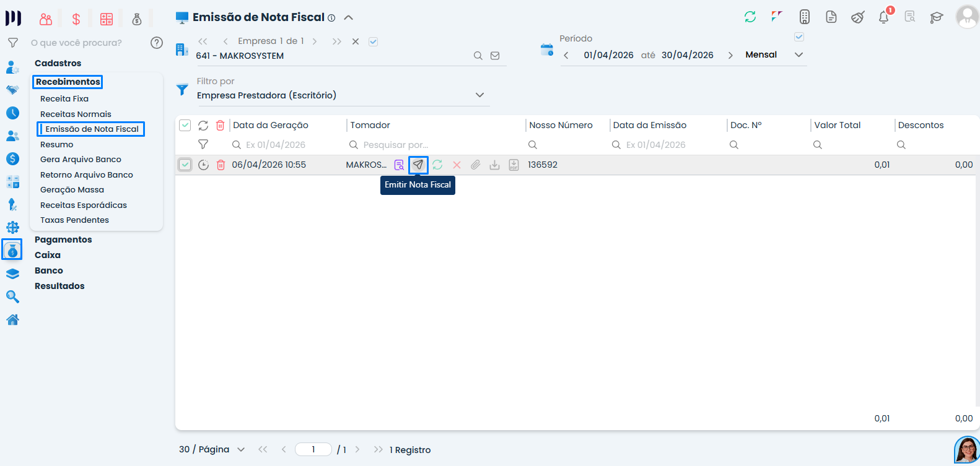Go to the next period with the right arrow
The height and width of the screenshot is (466, 980).
730,55
